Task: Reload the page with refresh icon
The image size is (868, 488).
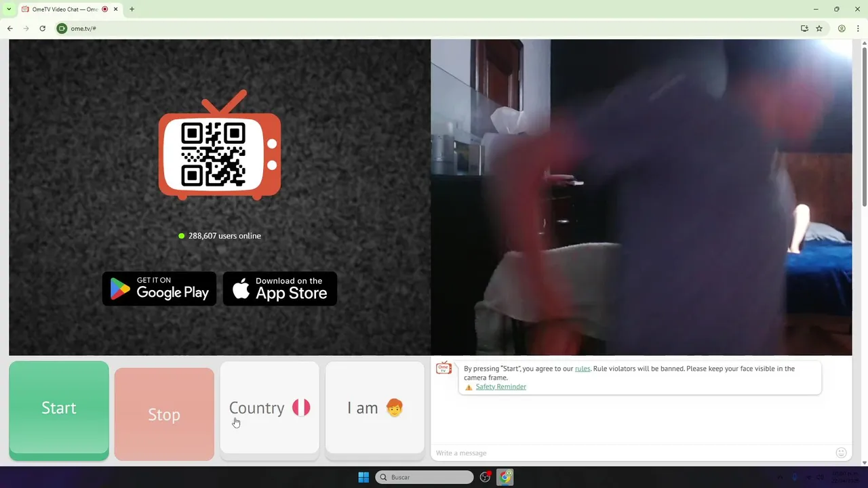Action: pyautogui.click(x=43, y=28)
